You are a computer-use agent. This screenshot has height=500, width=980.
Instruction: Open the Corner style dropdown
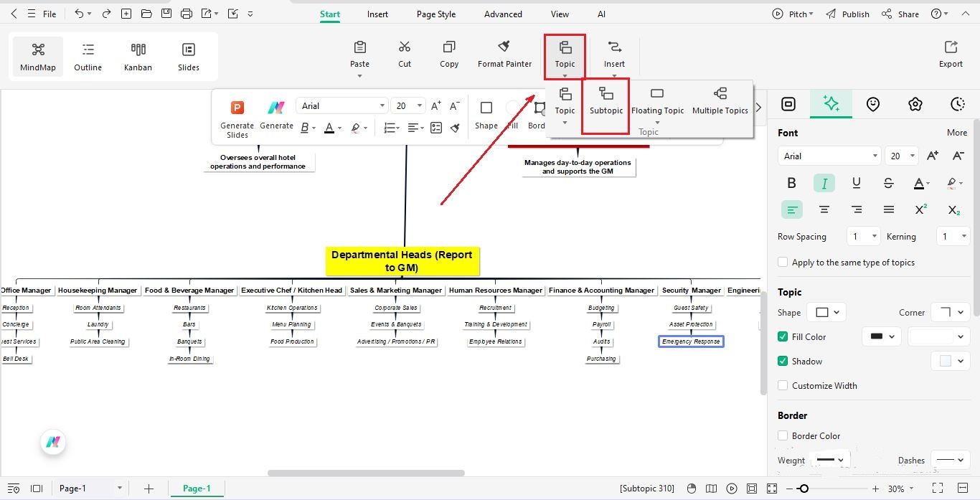click(951, 312)
